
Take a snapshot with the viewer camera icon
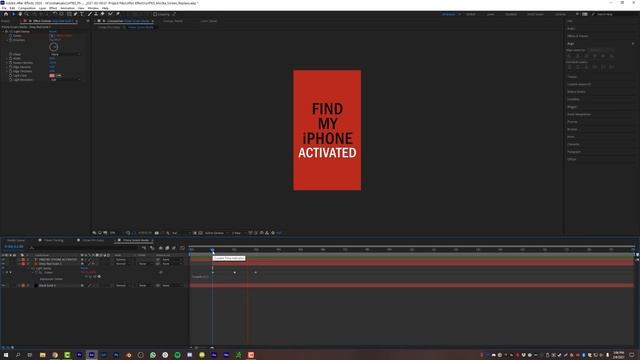pos(157,233)
